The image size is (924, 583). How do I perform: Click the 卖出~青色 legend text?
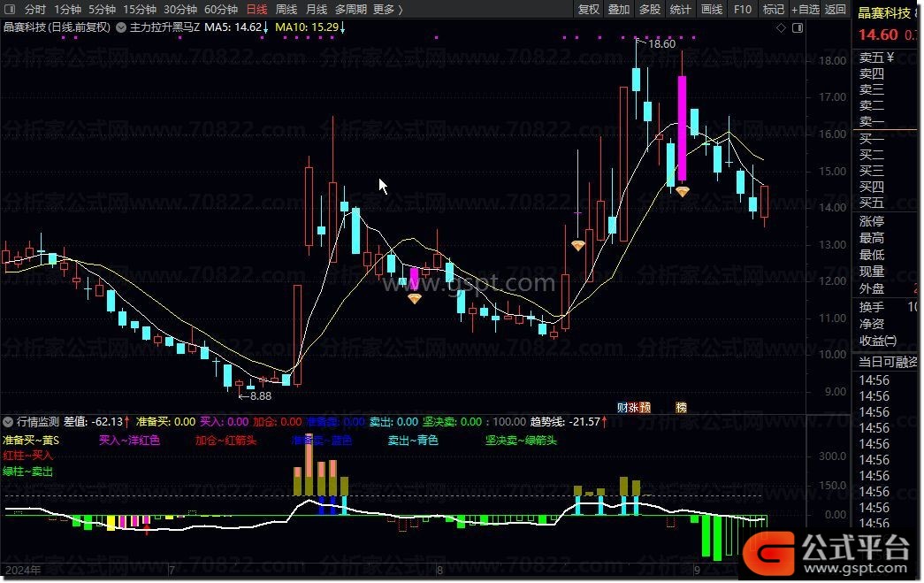coord(413,441)
